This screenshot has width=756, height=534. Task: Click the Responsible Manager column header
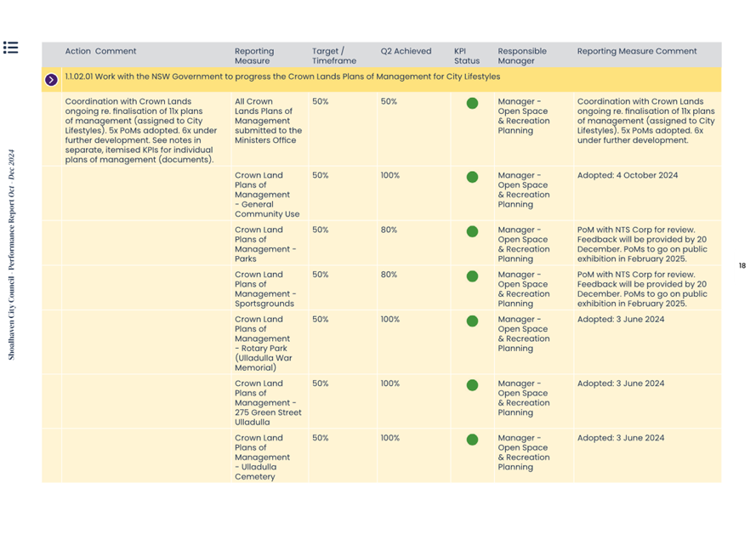point(521,56)
